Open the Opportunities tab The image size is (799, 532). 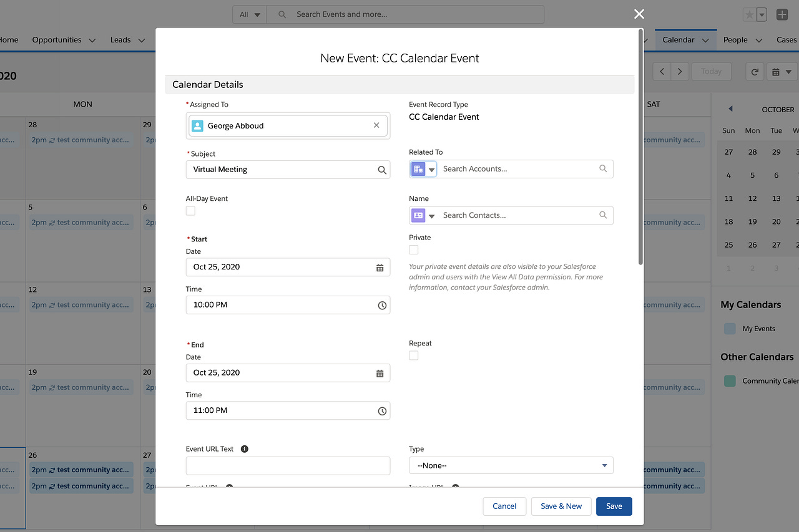[x=56, y=39]
